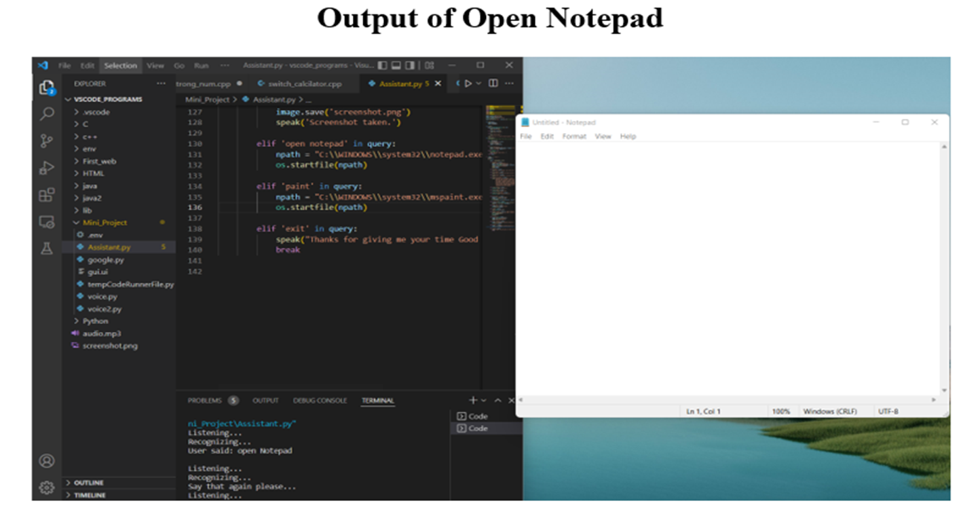Image resolution: width=980 pixels, height=516 pixels.
Task: Toggle the Primary Side Bar layout button
Action: pyautogui.click(x=383, y=65)
